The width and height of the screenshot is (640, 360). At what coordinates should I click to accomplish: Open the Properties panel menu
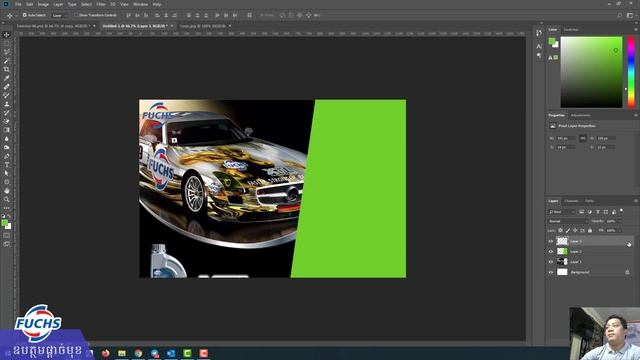pos(636,116)
